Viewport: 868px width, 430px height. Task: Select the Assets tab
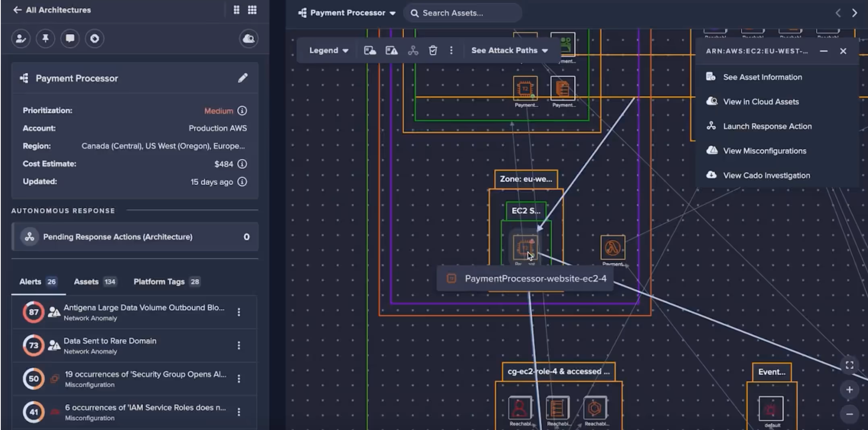(95, 282)
